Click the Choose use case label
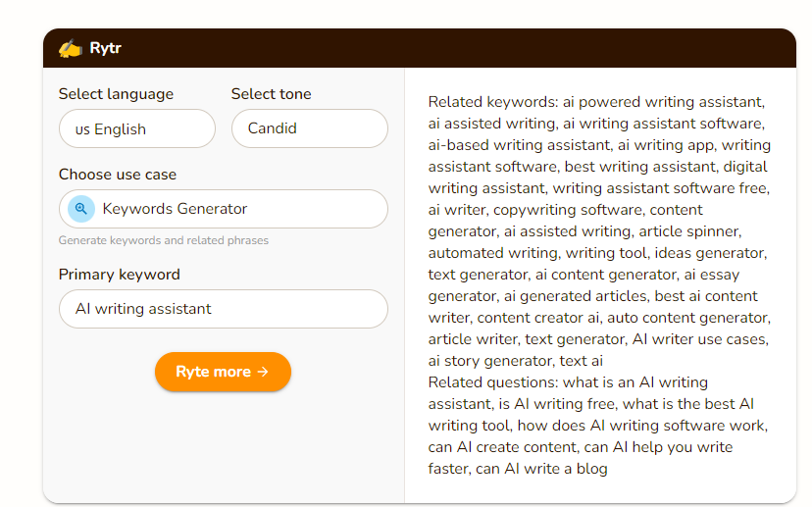812x507 pixels. (118, 175)
